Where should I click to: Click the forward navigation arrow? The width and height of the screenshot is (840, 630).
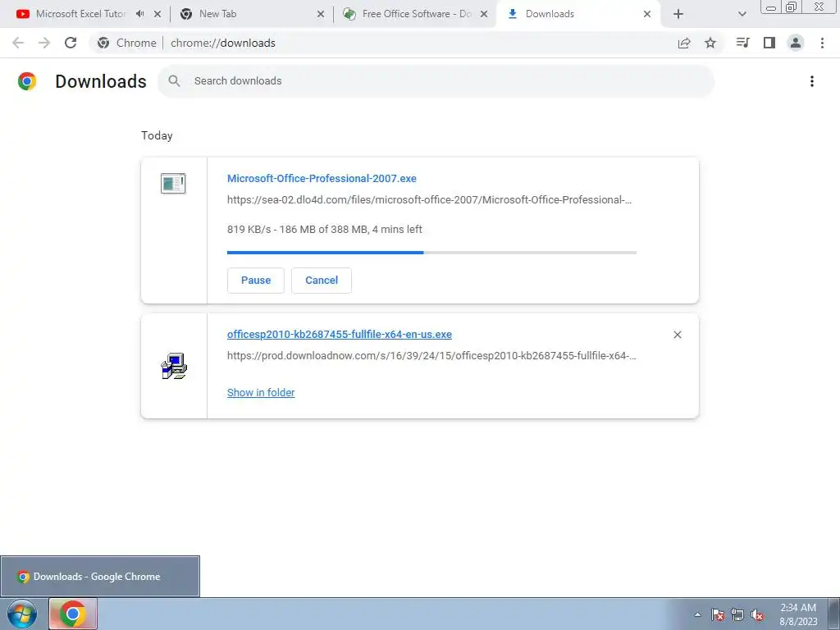coord(44,43)
